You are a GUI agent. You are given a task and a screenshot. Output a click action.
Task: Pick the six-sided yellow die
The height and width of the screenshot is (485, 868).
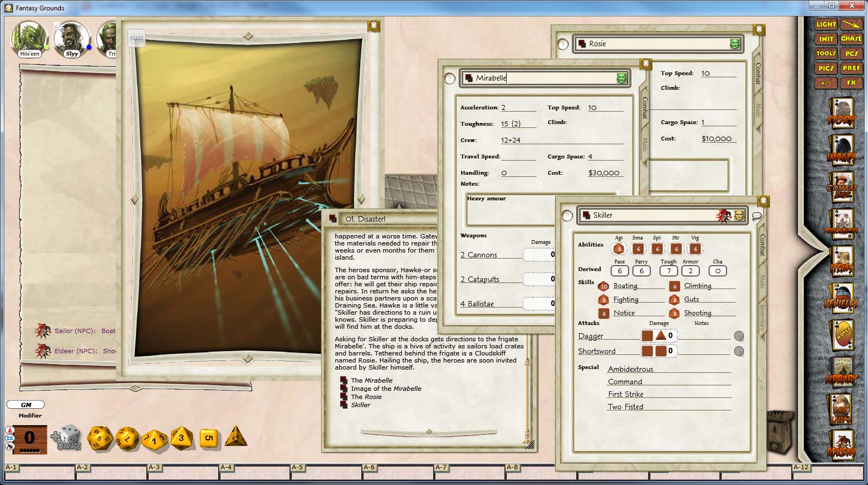pyautogui.click(x=209, y=438)
